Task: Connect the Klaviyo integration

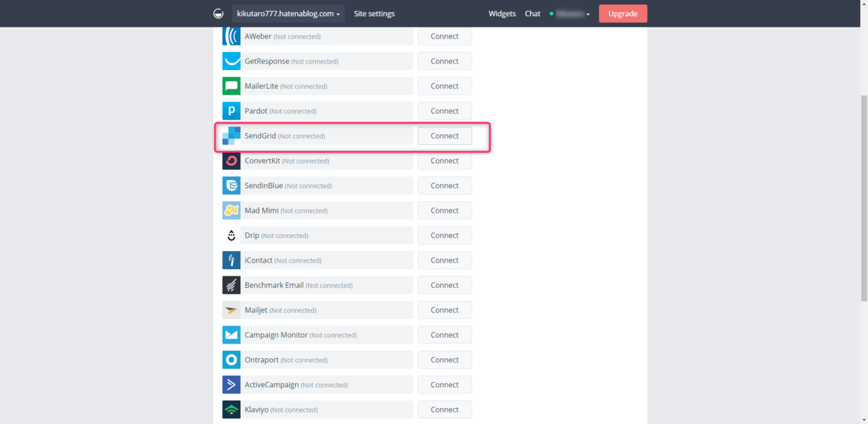Action: [445, 410]
